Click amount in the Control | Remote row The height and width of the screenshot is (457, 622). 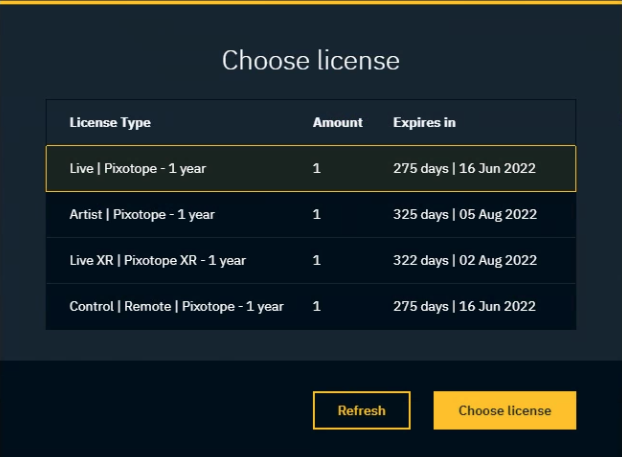point(317,306)
